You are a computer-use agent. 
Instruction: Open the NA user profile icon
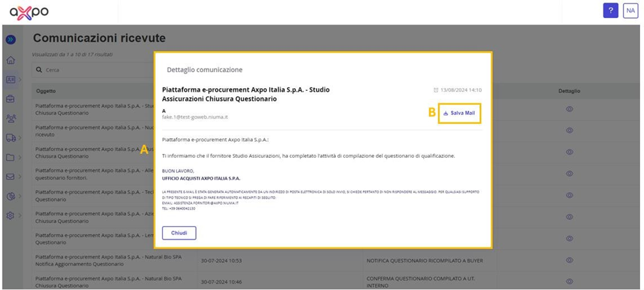click(x=630, y=11)
